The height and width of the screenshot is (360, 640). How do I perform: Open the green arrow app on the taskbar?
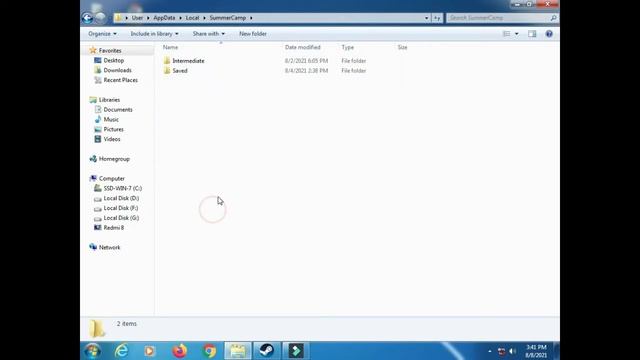pos(296,351)
